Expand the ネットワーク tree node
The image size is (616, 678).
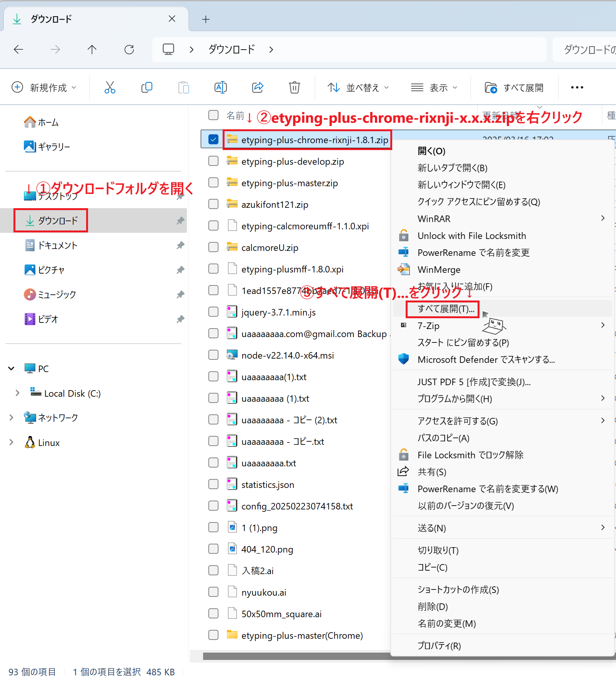tap(12, 417)
